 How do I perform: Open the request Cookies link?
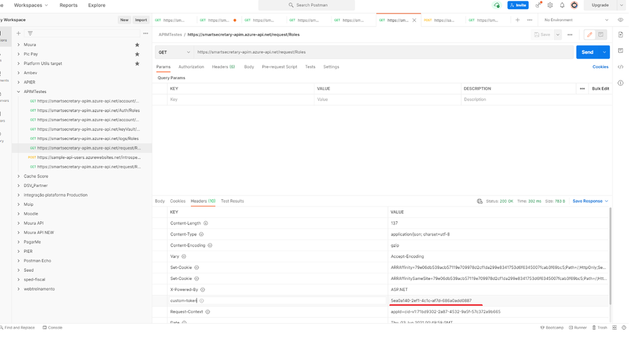pos(600,66)
